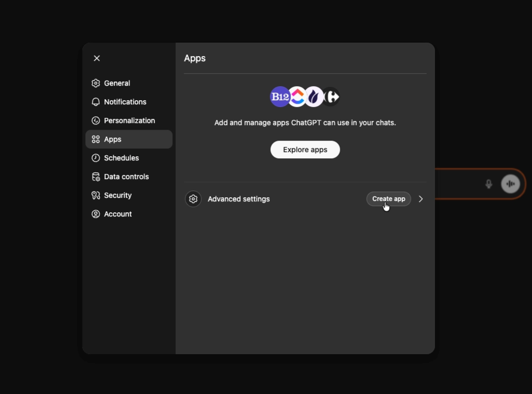The width and height of the screenshot is (532, 394).
Task: Open the tulip-logo app icon
Action: coord(314,97)
